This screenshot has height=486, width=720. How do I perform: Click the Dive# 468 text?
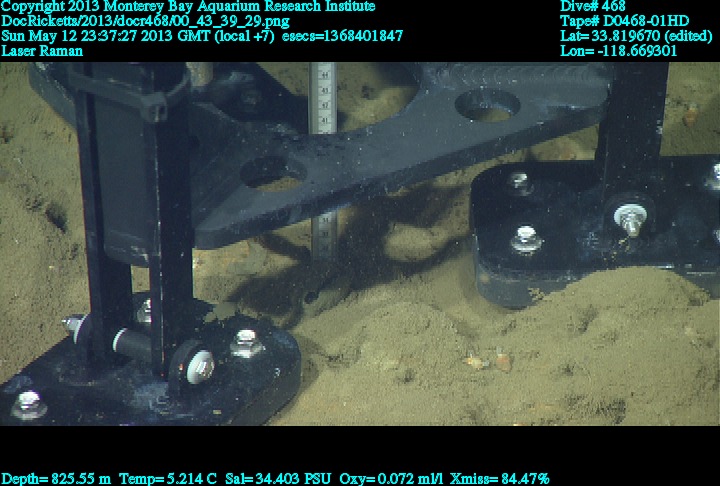[593, 6]
